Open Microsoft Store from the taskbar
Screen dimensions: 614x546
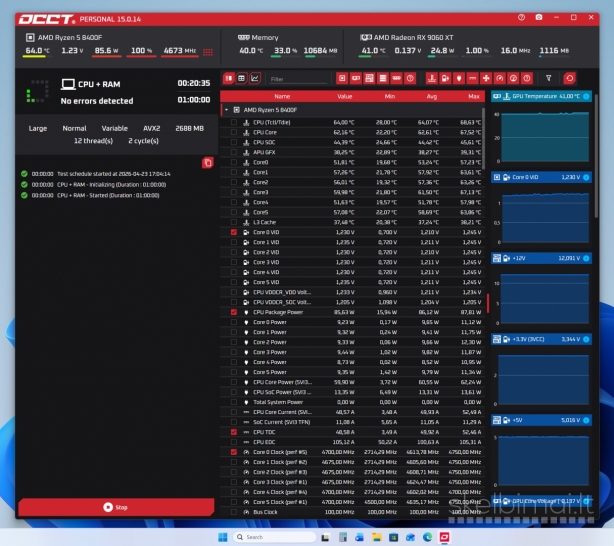[x=394, y=537]
